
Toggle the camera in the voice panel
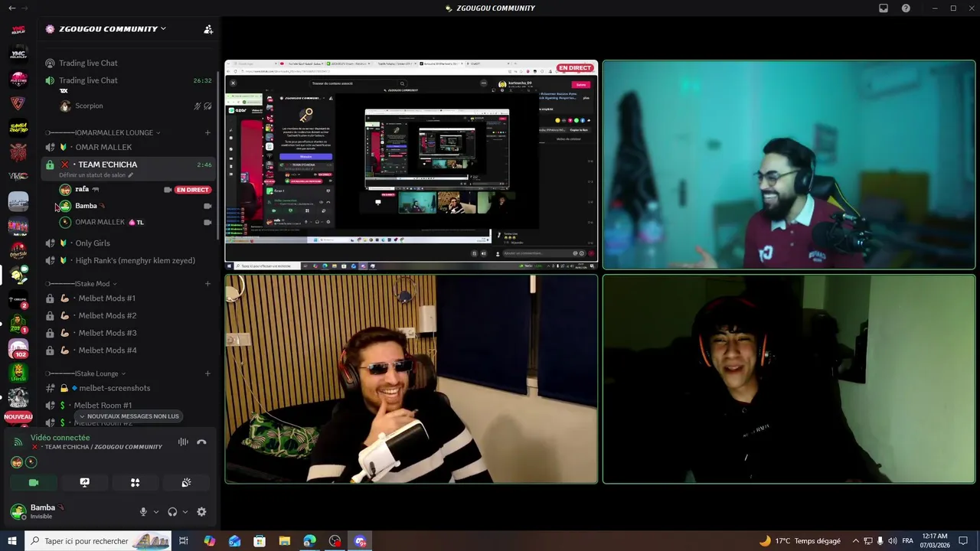34,483
